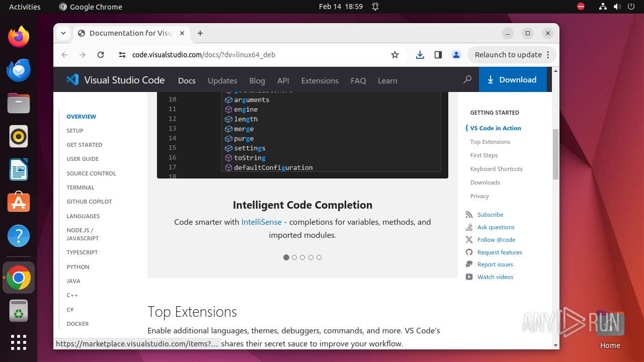Viewport: 644px width, 362px height.
Task: Click Follow @code link
Action: pyautogui.click(x=491, y=240)
